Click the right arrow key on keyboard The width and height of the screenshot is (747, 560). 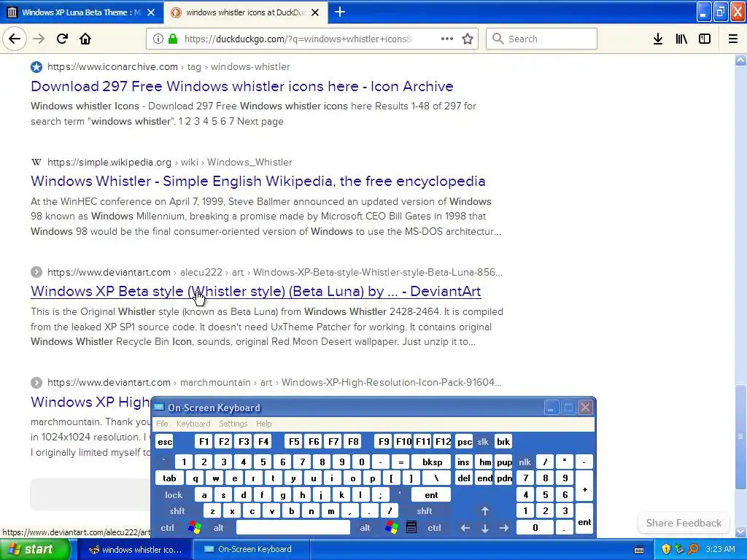[504, 528]
